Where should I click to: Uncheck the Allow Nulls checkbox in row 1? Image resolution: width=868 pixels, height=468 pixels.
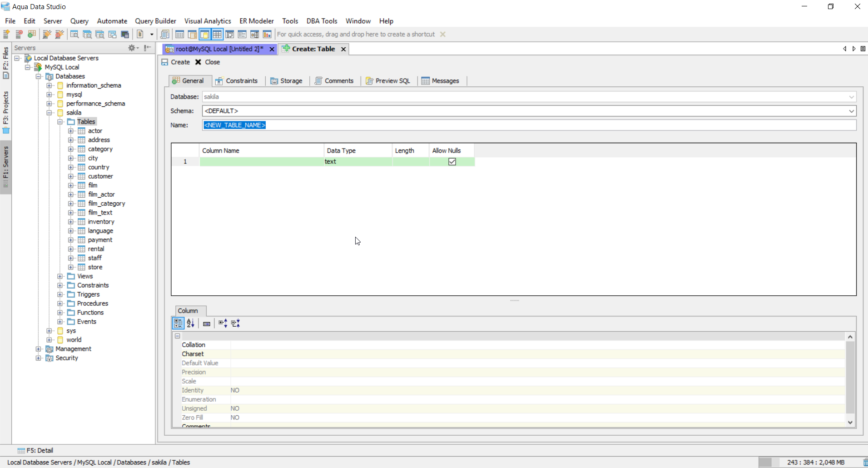point(452,162)
